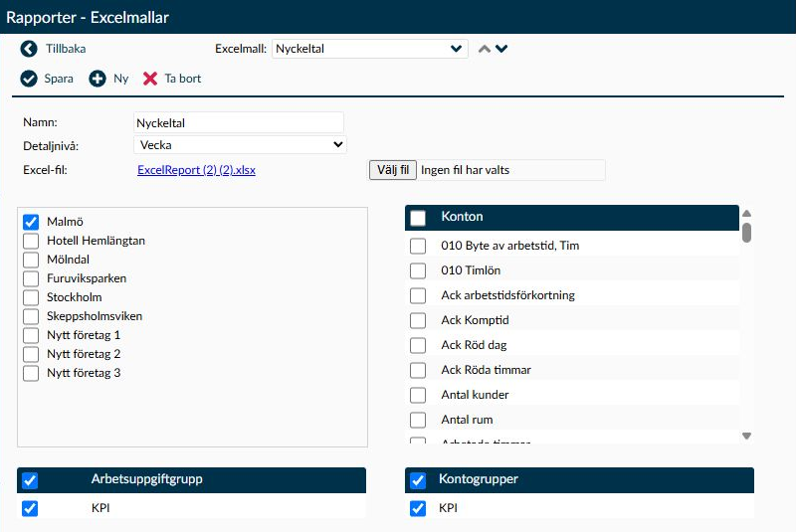Click the 'Ack Komptid' row label

coord(475,320)
